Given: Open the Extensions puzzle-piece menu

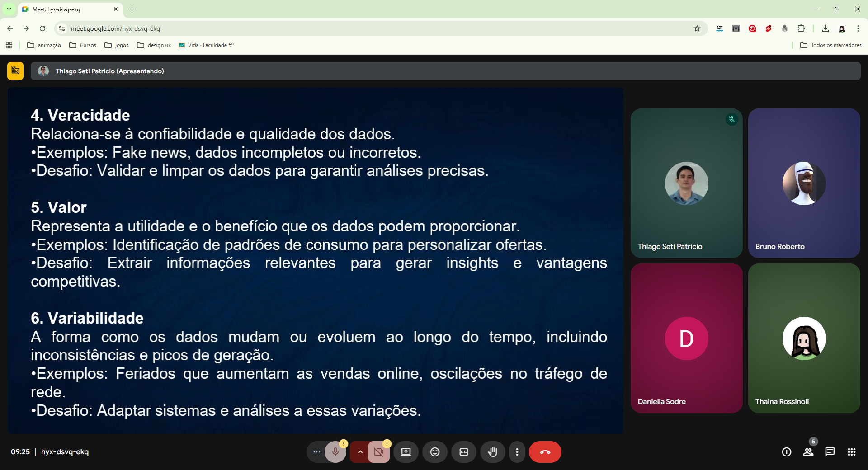Looking at the screenshot, I should pos(801,28).
